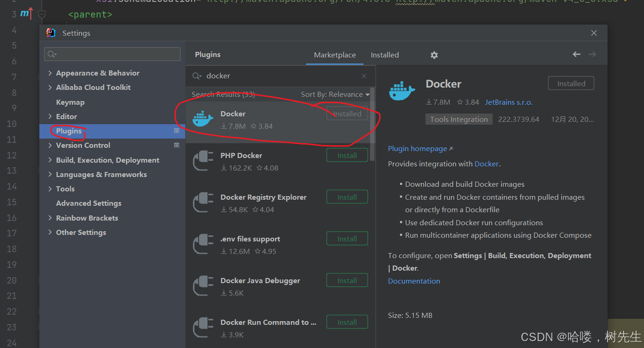644x348 pixels.
Task: Click Installed button on Docker list row
Action: [347, 114]
